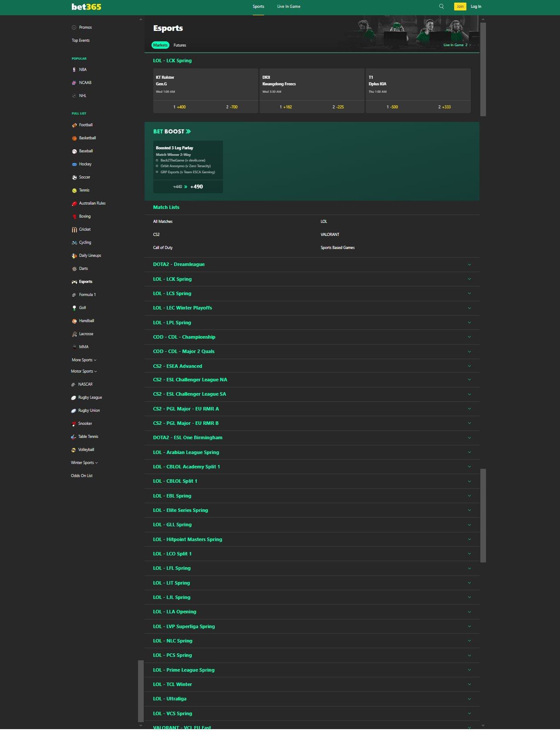560x740 pixels.
Task: Open the Boxing glove icon
Action: click(x=74, y=216)
